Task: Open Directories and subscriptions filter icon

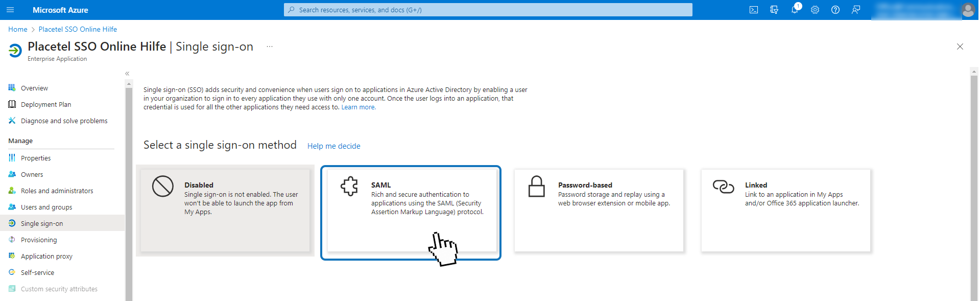Action: click(774, 10)
